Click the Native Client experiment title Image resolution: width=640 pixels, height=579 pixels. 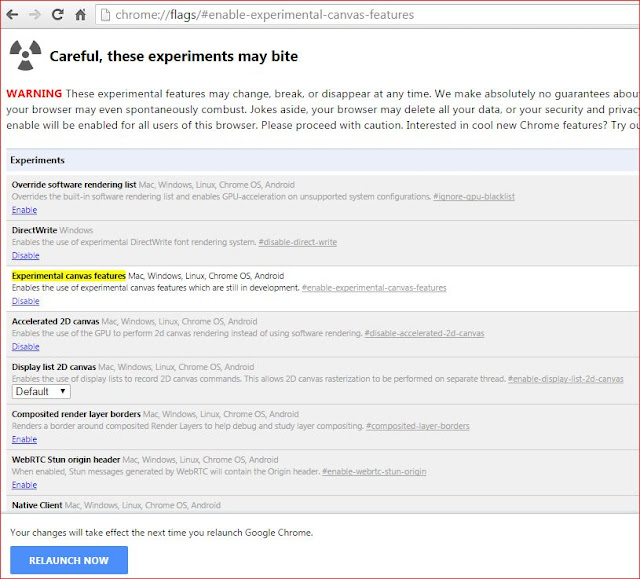[37, 505]
